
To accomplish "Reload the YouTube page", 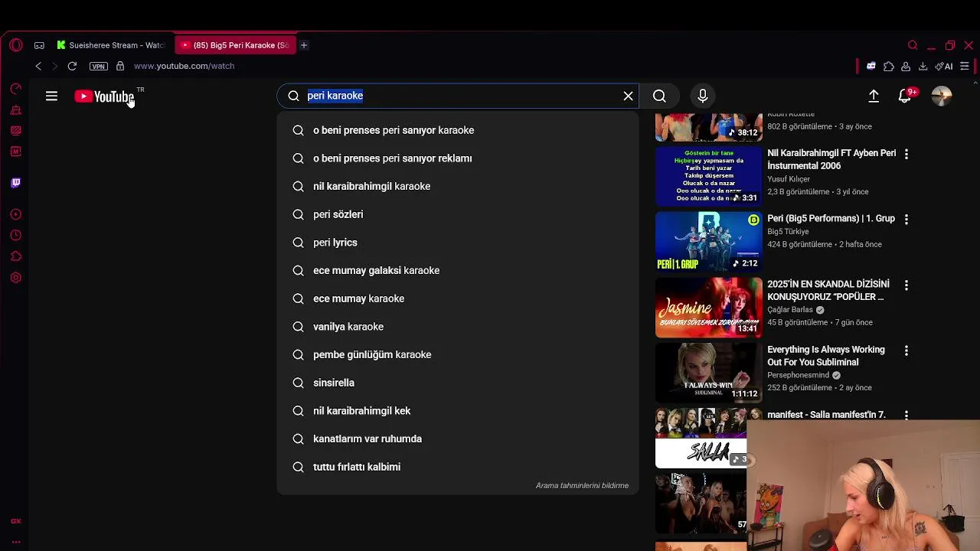I will point(72,66).
